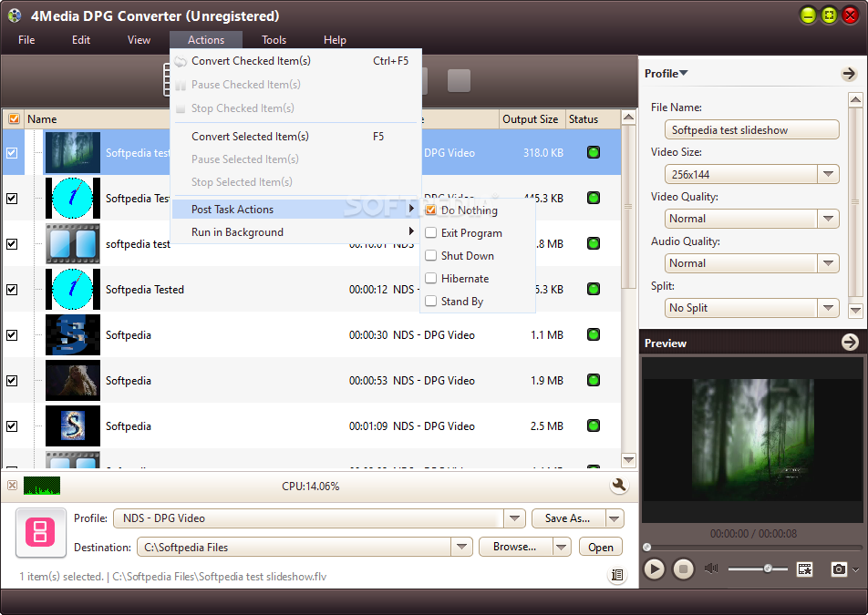Open the Split dropdown showing No Split
868x615 pixels.
(x=828, y=308)
